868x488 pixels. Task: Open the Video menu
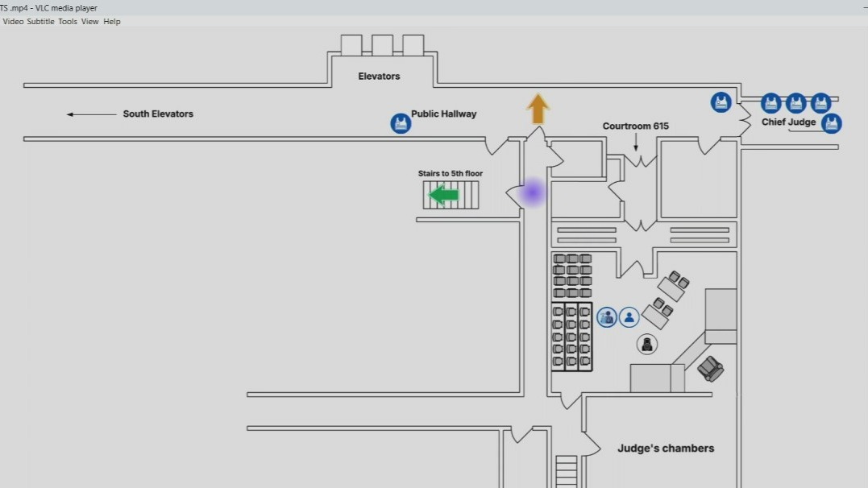[11, 22]
